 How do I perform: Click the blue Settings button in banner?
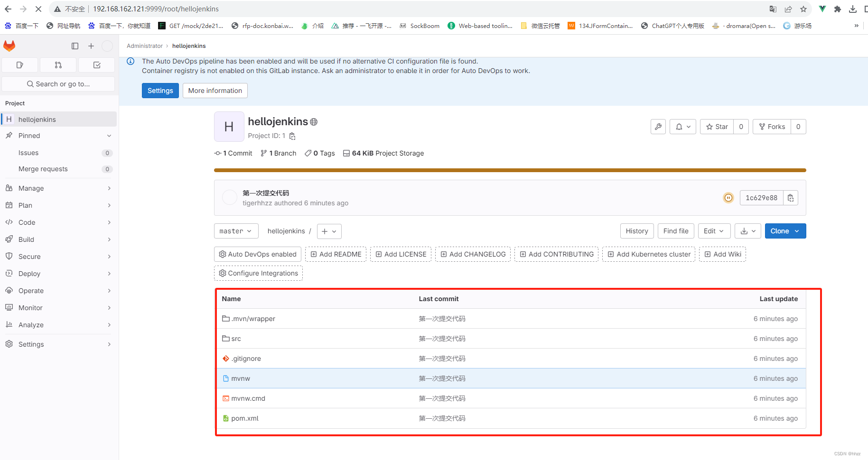[160, 91]
